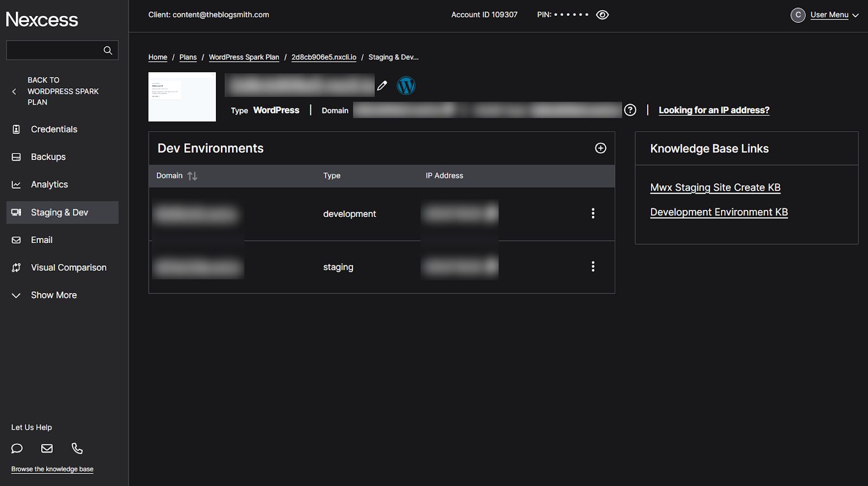The width and height of the screenshot is (868, 486).
Task: Click the phone support icon
Action: (x=77, y=448)
